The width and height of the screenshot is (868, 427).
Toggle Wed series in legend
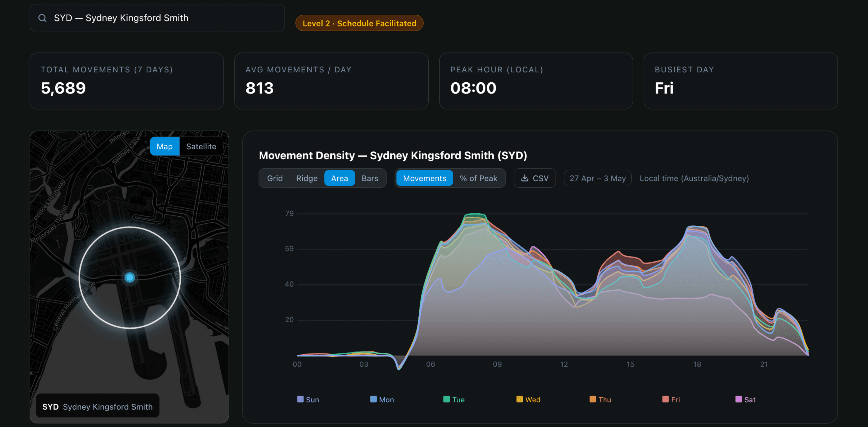click(x=528, y=399)
